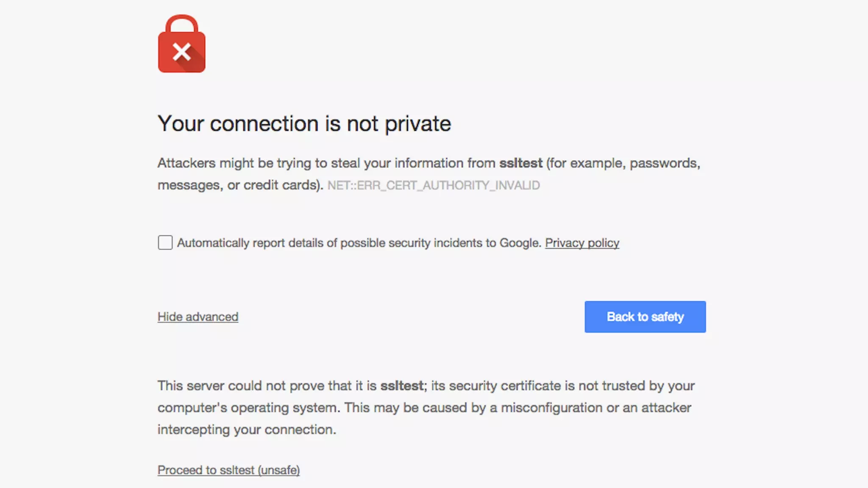Proceed to ssltest (unsafe) link
Screen dimensions: 868x488
(x=228, y=470)
